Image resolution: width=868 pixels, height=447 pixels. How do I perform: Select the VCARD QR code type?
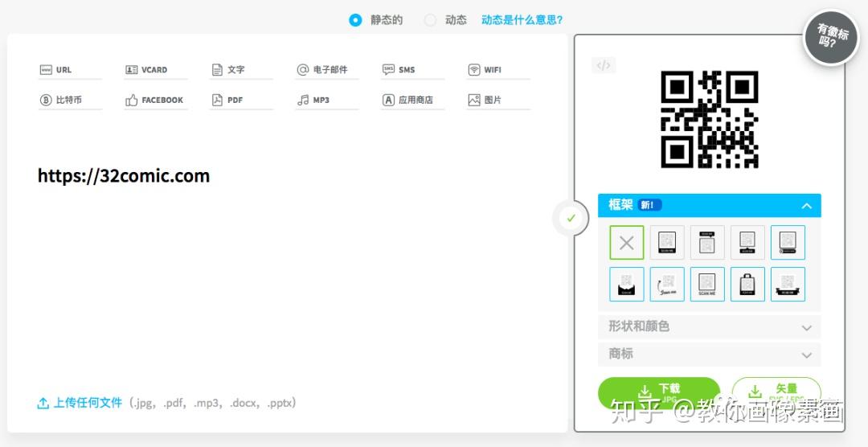coord(156,70)
